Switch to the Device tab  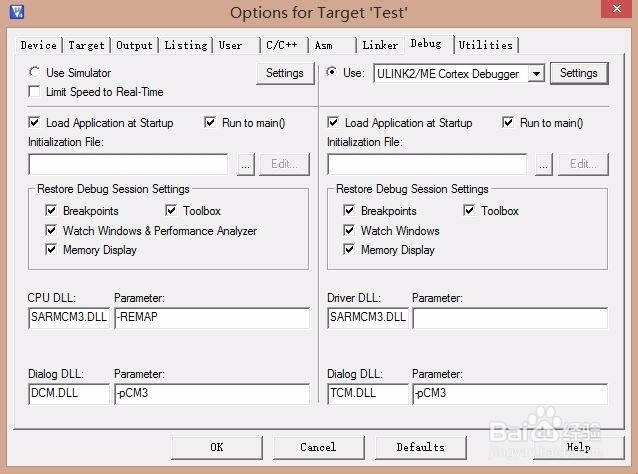click(39, 45)
